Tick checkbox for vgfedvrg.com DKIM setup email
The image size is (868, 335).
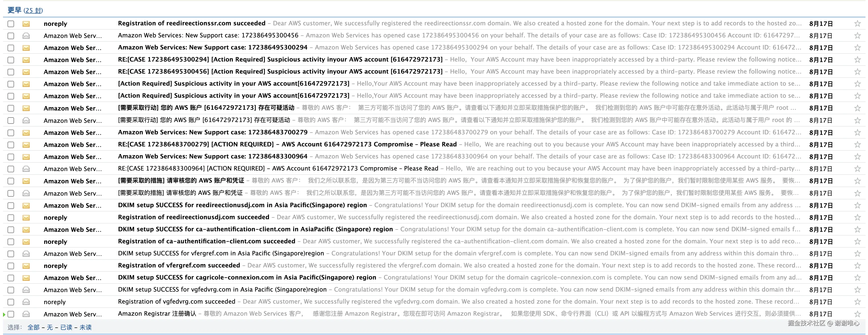click(x=11, y=290)
